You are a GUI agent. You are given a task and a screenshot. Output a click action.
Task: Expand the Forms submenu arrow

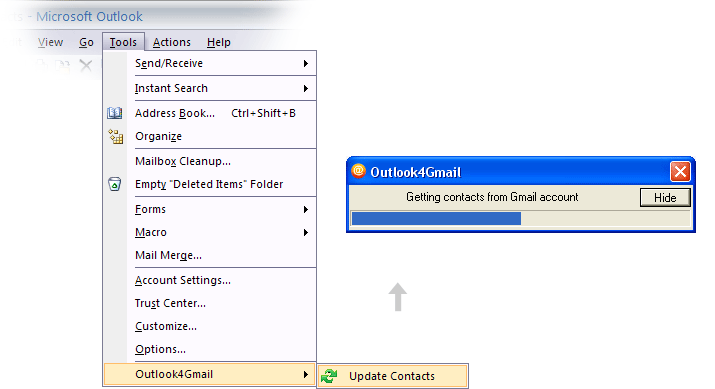pos(306,209)
